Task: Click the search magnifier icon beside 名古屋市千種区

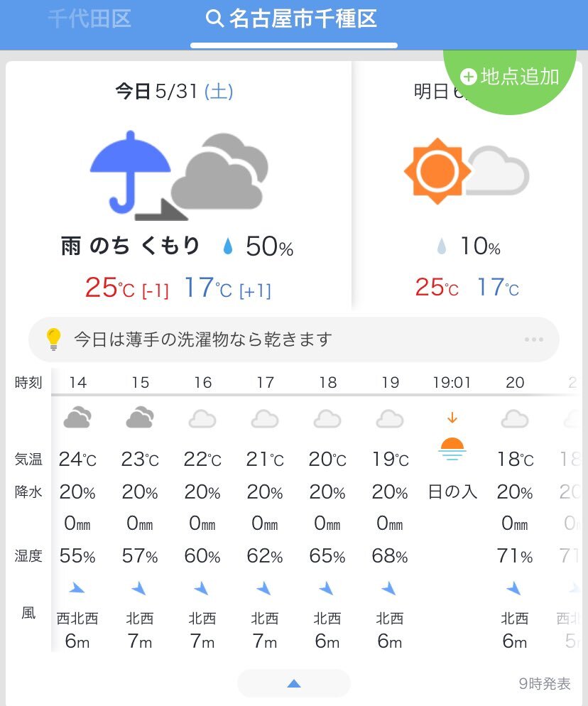Action: click(214, 18)
